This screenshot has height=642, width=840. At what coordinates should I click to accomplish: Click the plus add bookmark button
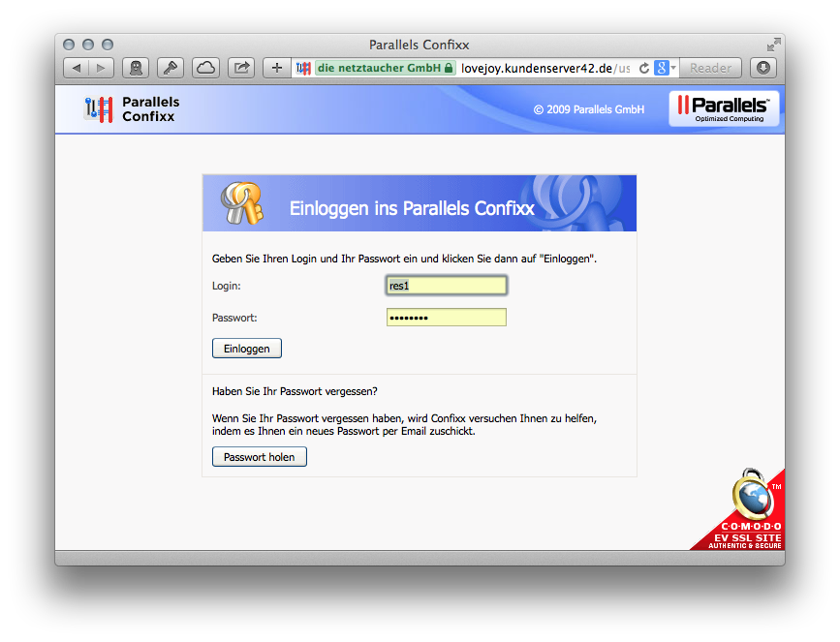click(x=277, y=68)
